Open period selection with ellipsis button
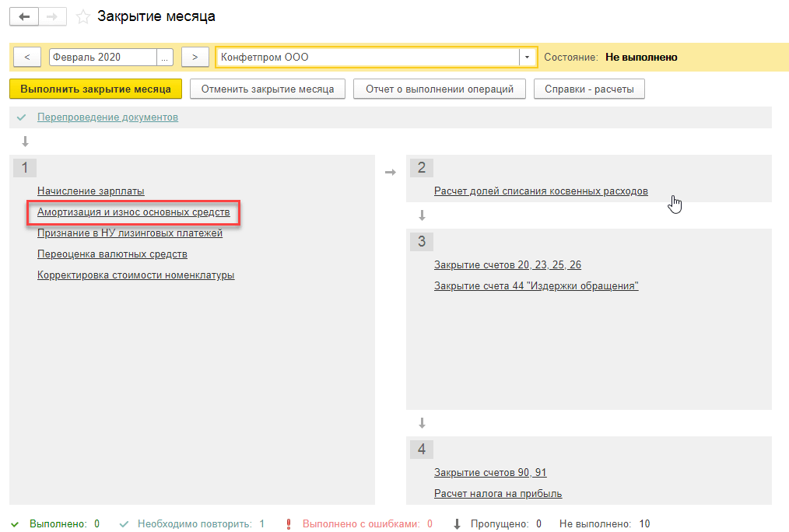 pos(165,57)
